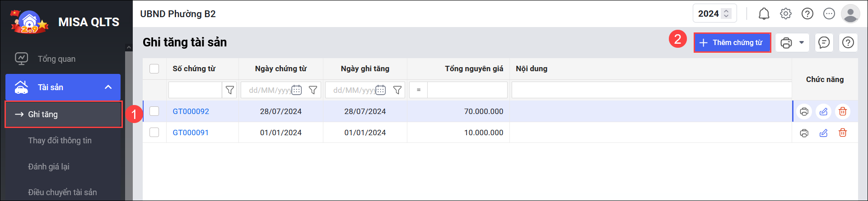Image resolution: width=868 pixels, height=201 pixels.
Task: Click the feedback chat bubble icon
Action: (x=824, y=43)
